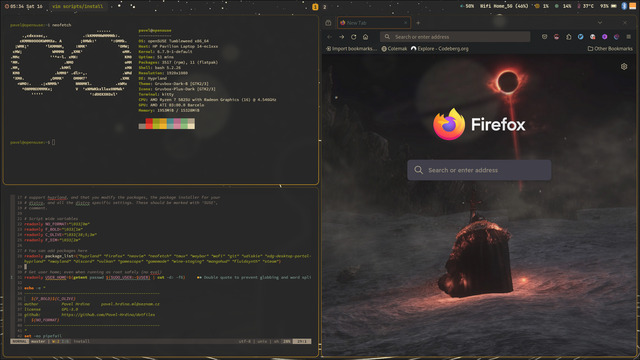640x360 pixels.
Task: Open the Wifi Home_5G network status
Action: pyautogui.click(x=504, y=6)
